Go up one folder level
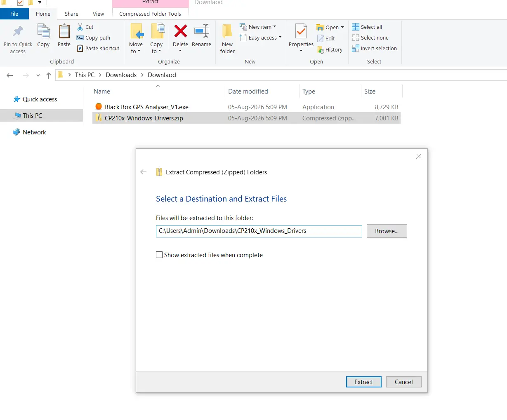507x420 pixels. (x=49, y=75)
